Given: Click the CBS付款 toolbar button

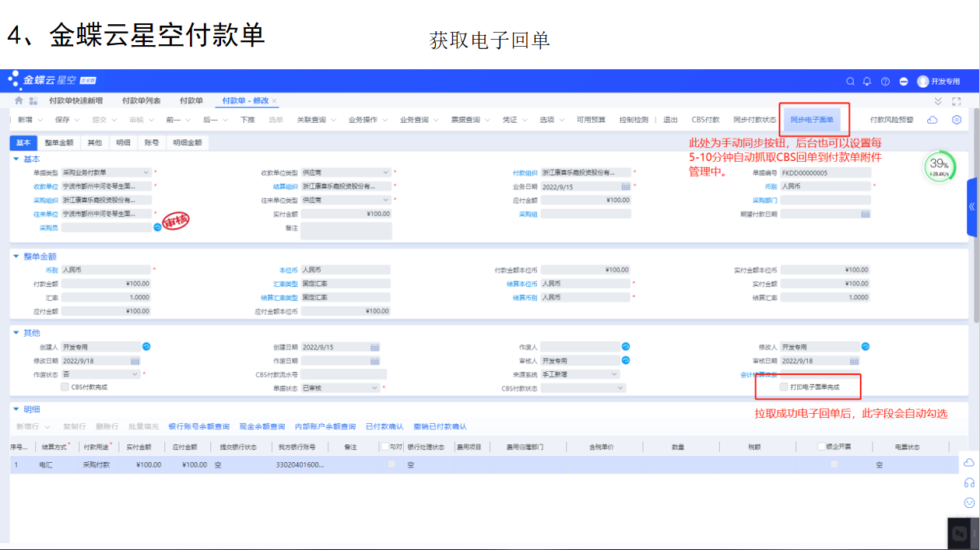Looking at the screenshot, I should point(706,120).
